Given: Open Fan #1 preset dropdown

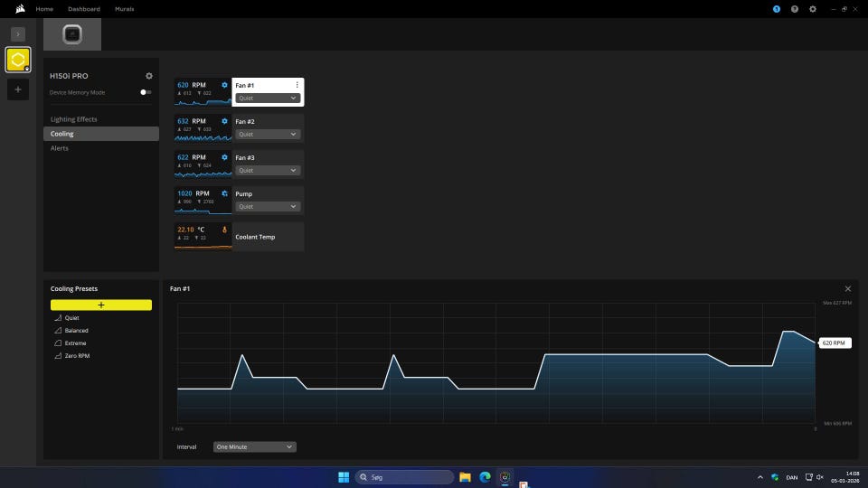Looking at the screenshot, I should click(268, 98).
